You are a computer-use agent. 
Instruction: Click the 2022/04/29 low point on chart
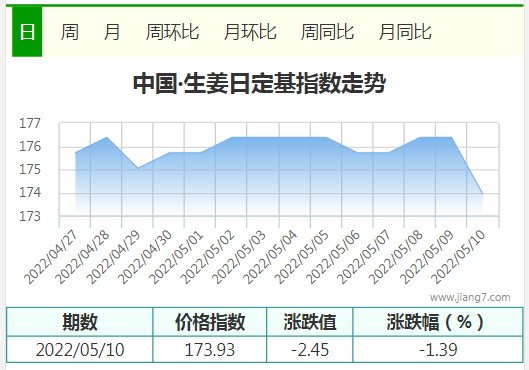coord(138,168)
